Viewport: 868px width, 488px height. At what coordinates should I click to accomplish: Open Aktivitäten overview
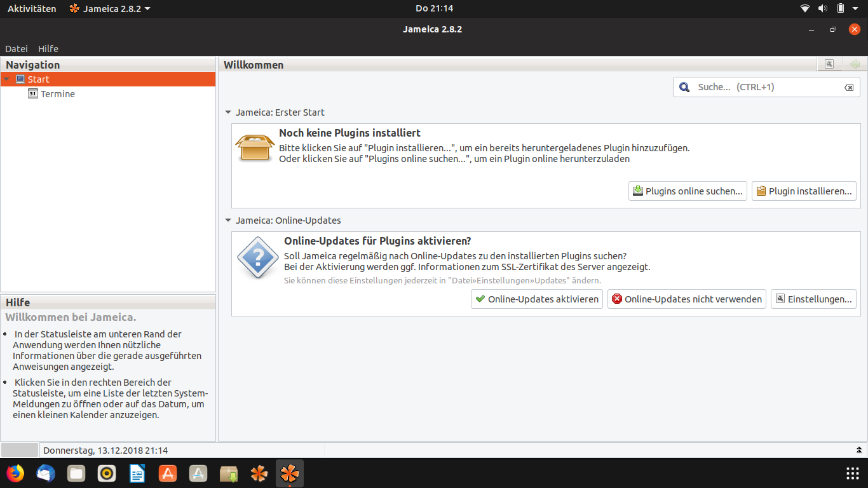point(32,8)
